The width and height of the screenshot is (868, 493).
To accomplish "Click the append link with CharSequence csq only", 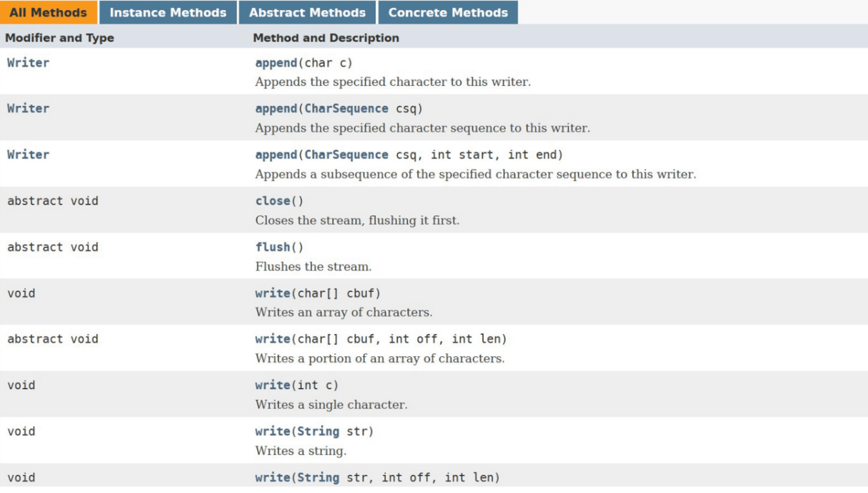I will pos(276,109).
